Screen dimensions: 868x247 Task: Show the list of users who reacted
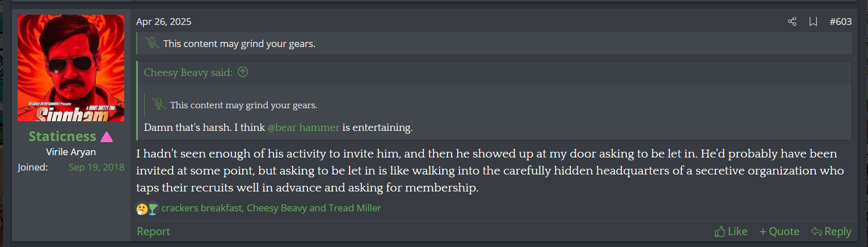[x=271, y=208]
